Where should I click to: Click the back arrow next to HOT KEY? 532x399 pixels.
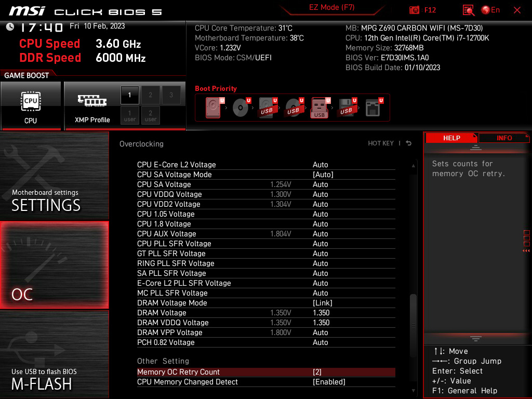point(409,143)
